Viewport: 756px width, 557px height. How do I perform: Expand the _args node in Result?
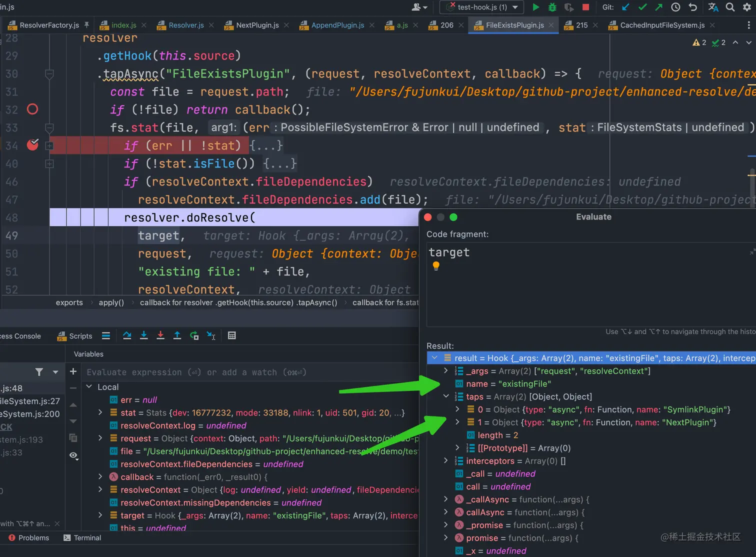coord(446,371)
